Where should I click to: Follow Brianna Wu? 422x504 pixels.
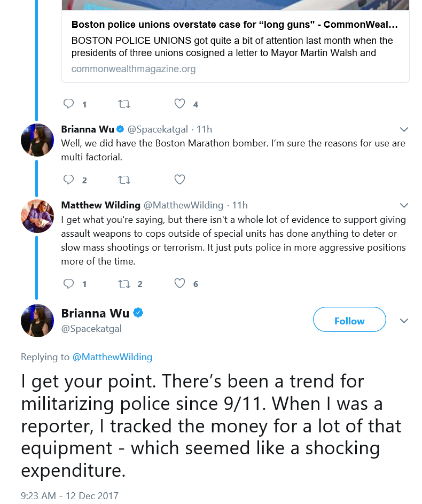click(x=349, y=320)
